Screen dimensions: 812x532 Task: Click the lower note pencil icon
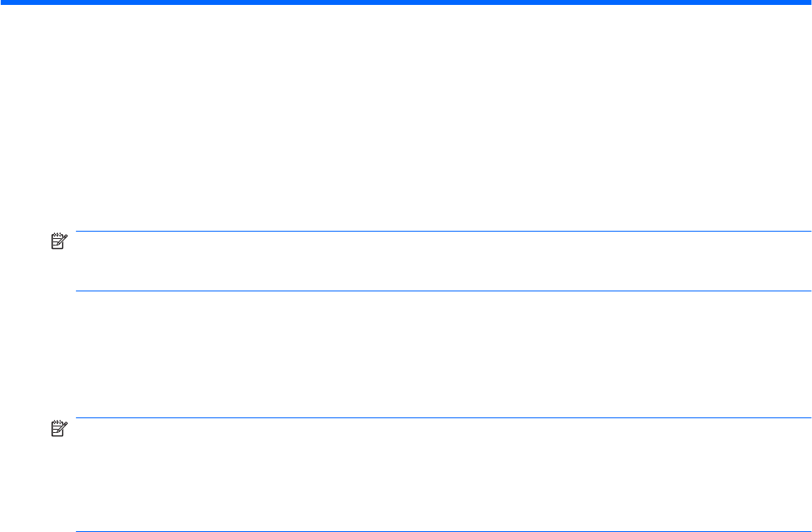56,428
